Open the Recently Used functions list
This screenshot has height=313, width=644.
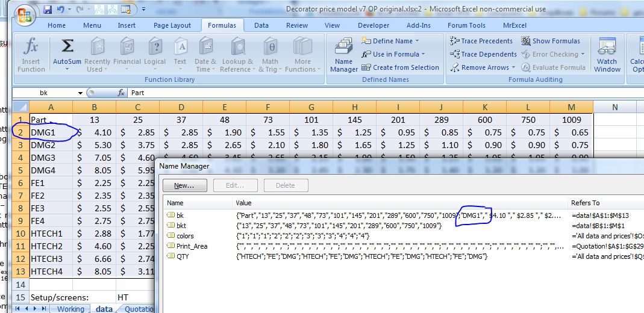point(98,55)
